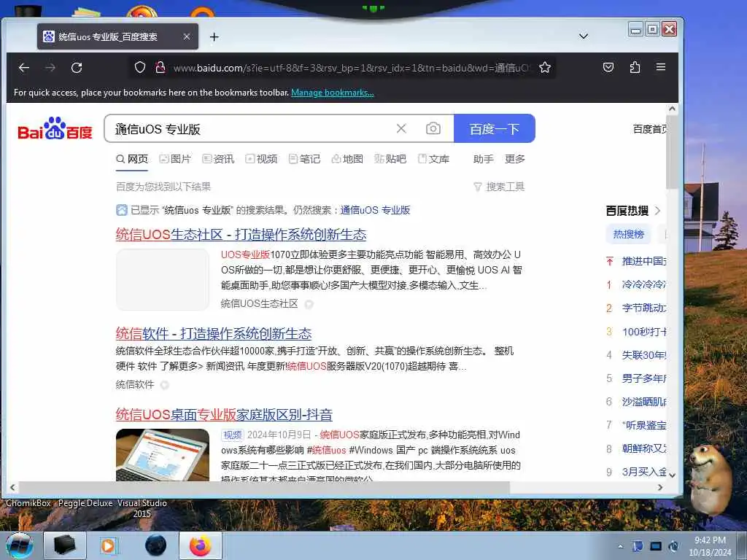Image resolution: width=747 pixels, height=560 pixels.
Task: Open hot search item 沙溢晒肌
Action: click(x=643, y=402)
